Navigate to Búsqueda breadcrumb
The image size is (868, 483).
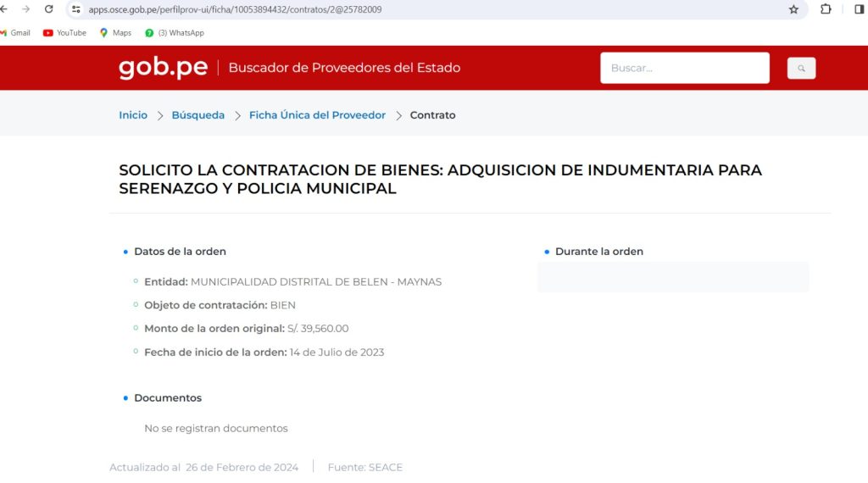tap(198, 115)
